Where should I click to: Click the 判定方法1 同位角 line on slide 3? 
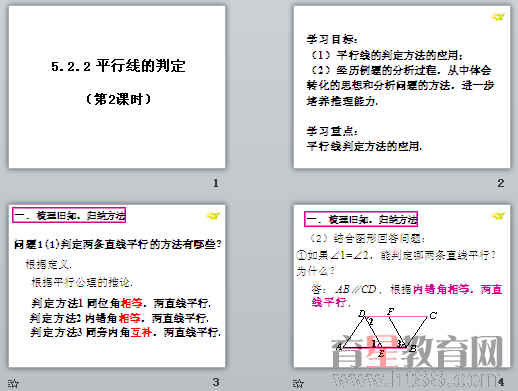click(121, 303)
